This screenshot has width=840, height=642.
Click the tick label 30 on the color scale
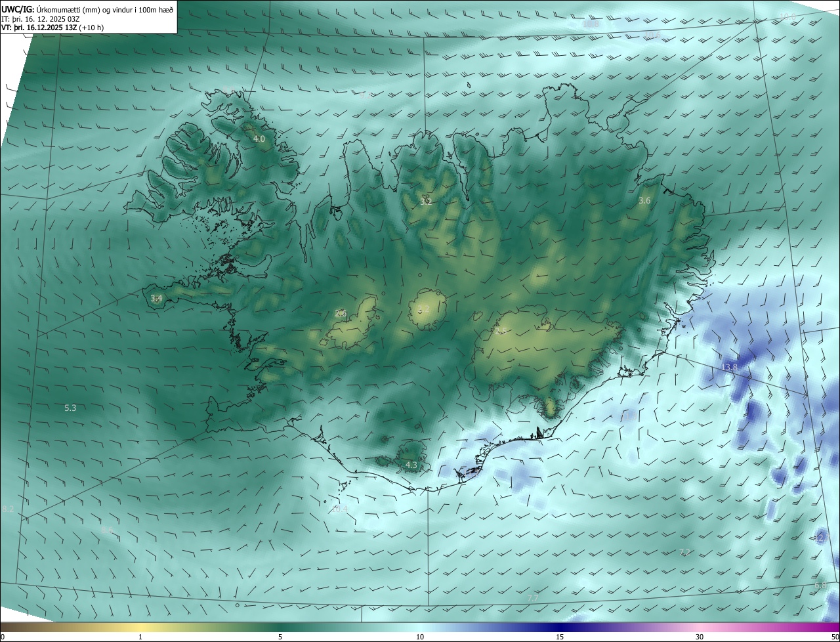[700, 637]
